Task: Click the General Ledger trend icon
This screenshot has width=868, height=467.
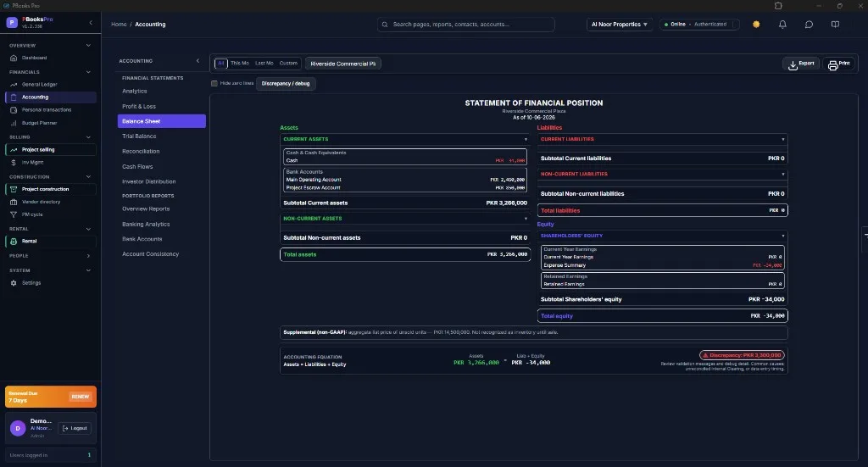Action: pos(14,85)
